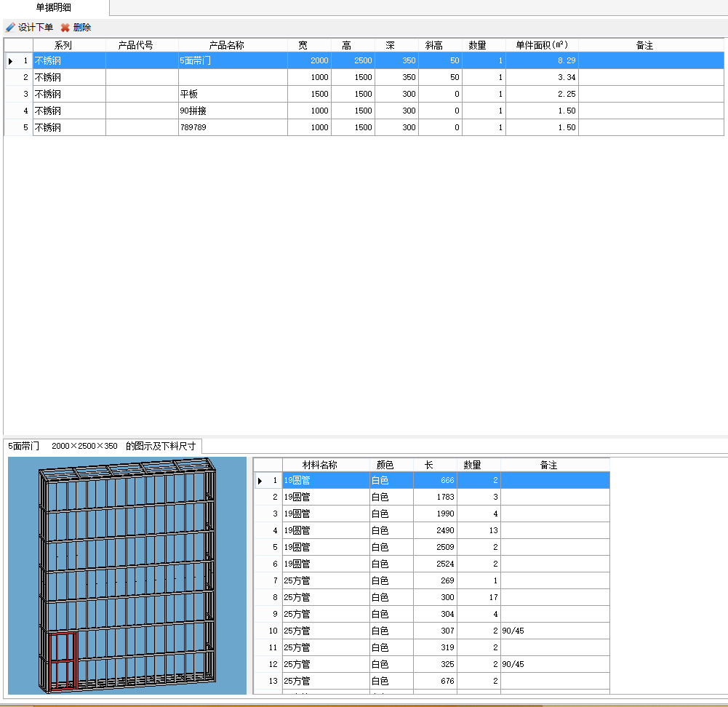Image resolution: width=728 pixels, height=707 pixels.
Task: Click the 3D cage preview image
Action: click(127, 575)
